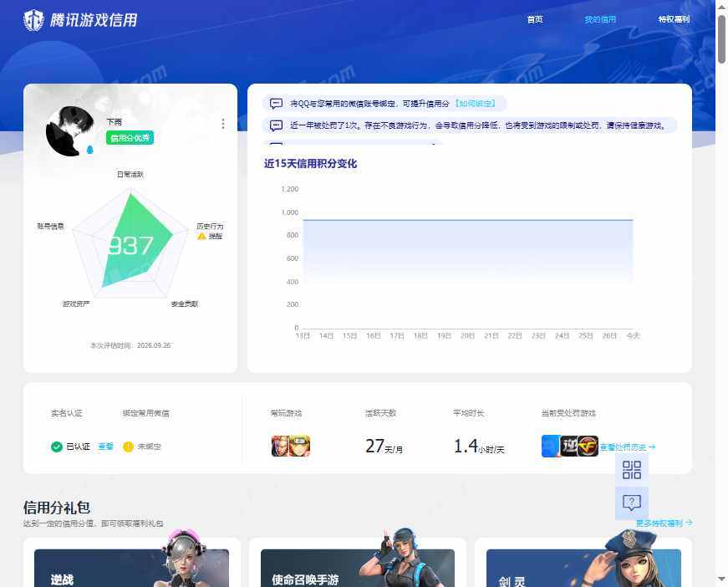Viewport: 728px width, 587px height.
Task: Click the scrollbar down arrow
Action: click(721, 579)
